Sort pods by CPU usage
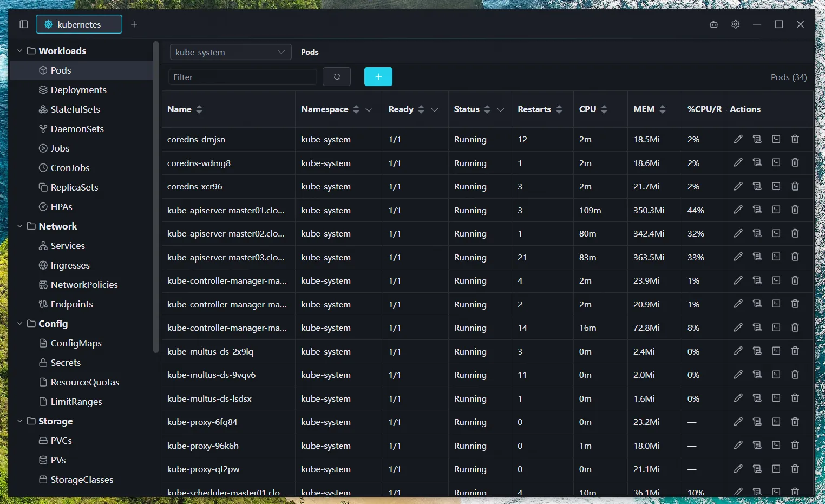The image size is (825, 504). (x=604, y=109)
